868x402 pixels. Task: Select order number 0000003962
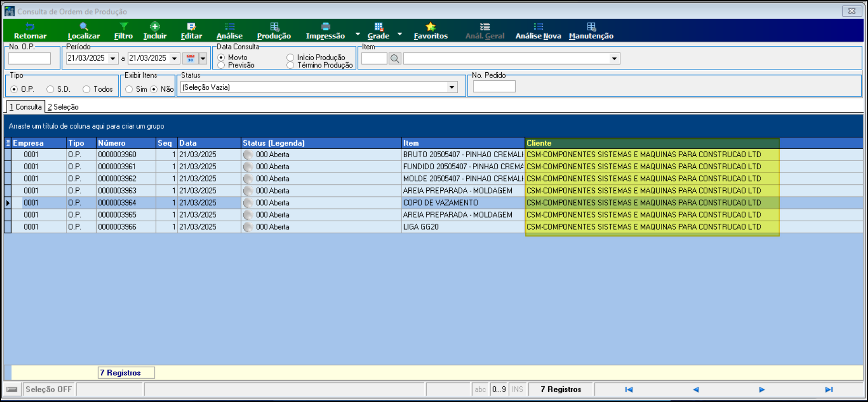[x=117, y=179]
